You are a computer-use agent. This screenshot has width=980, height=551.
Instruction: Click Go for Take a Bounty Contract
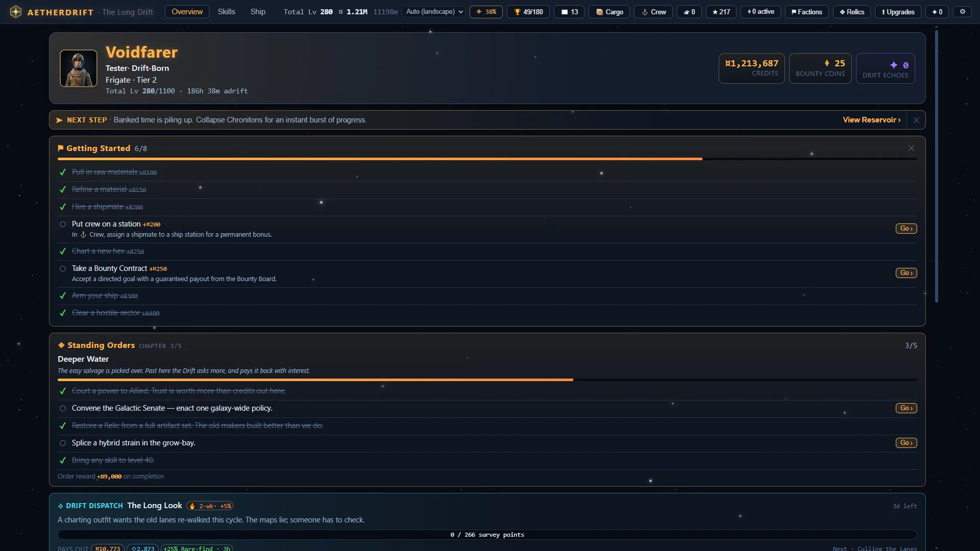[x=906, y=273]
